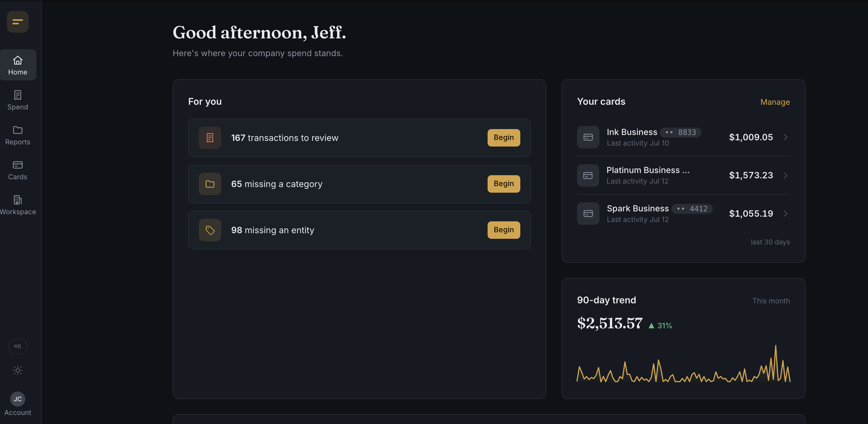
Task: Begin fixing 65 missing a category
Action: (x=503, y=184)
